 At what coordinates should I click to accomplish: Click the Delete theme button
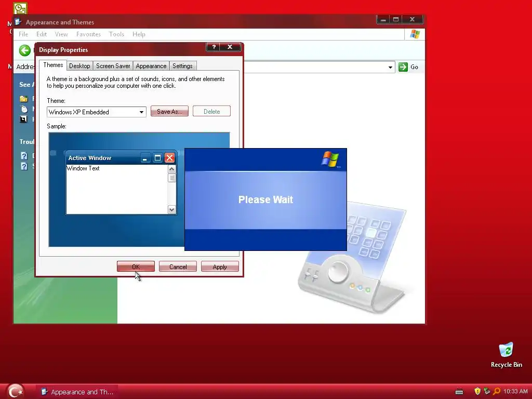[x=212, y=111]
